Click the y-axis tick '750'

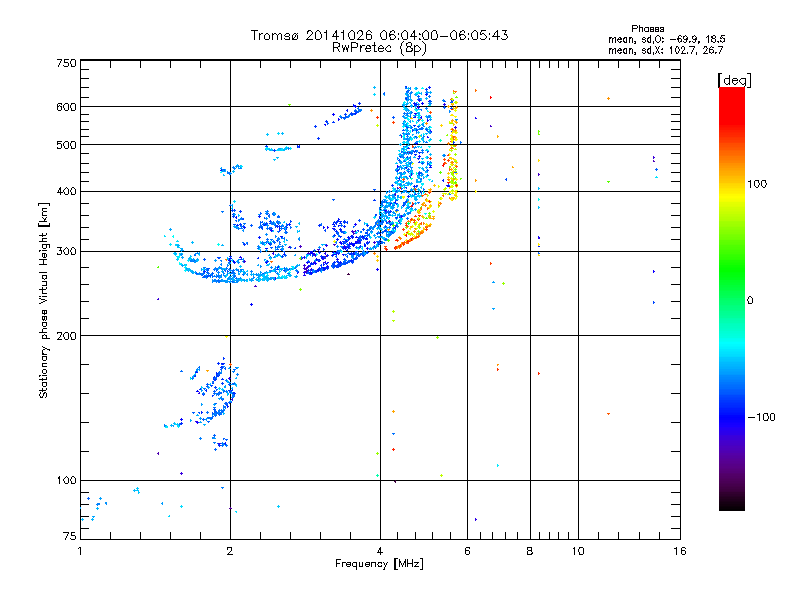(x=66, y=63)
